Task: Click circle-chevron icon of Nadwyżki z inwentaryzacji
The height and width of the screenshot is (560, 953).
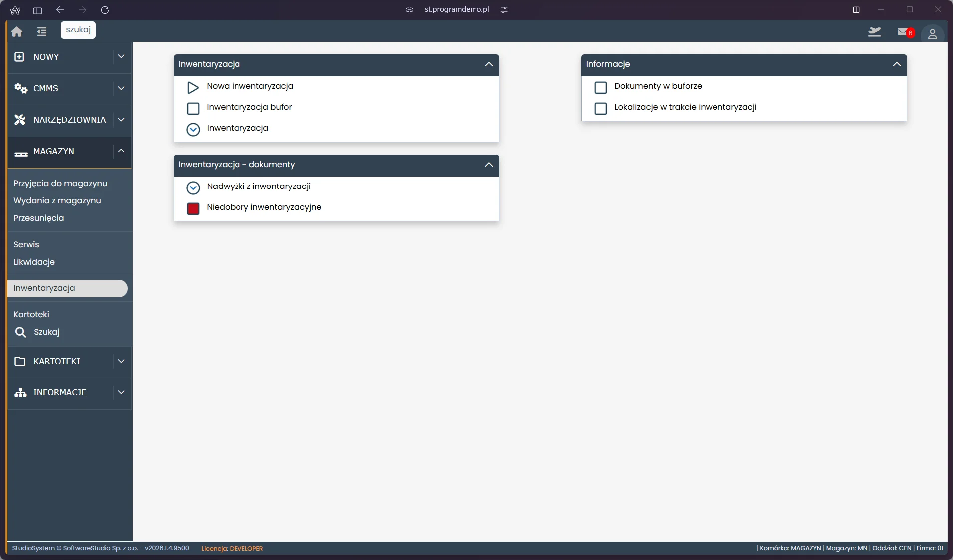Action: [x=193, y=188]
